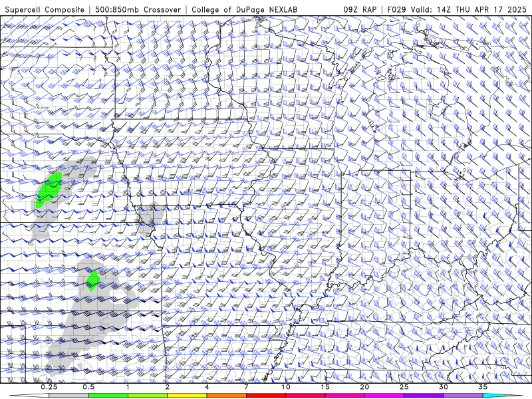This screenshot has height=399, width=532.
Task: Click the '0.25' legend value
Action: (x=49, y=387)
